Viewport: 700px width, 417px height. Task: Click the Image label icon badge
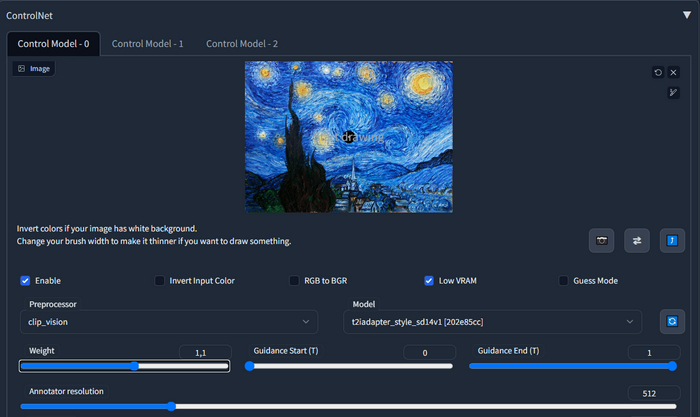pos(33,69)
